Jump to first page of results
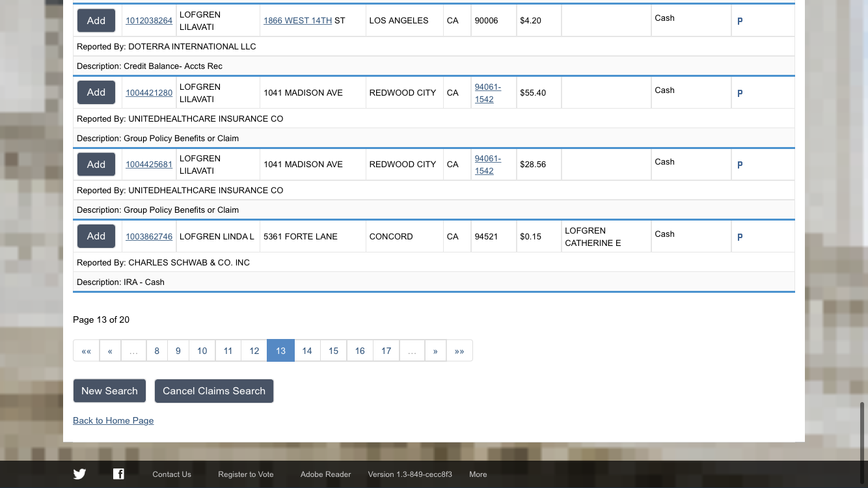The height and width of the screenshot is (488, 868). click(87, 351)
